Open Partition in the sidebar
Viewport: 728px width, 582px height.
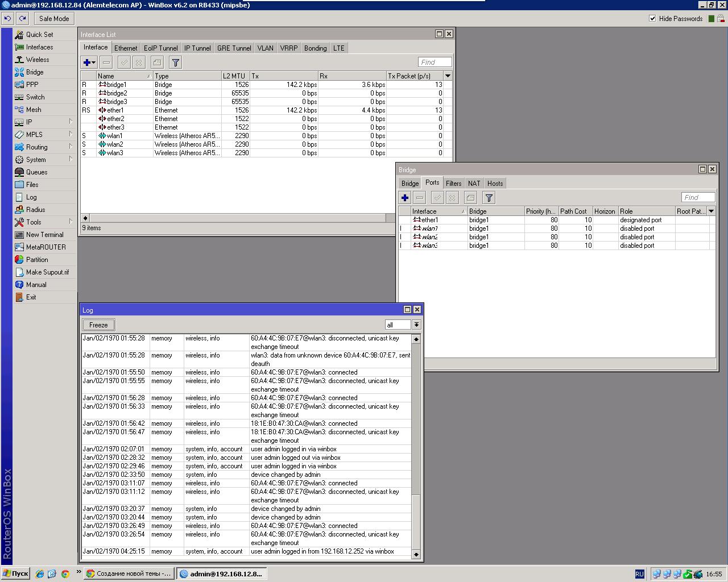(x=37, y=260)
